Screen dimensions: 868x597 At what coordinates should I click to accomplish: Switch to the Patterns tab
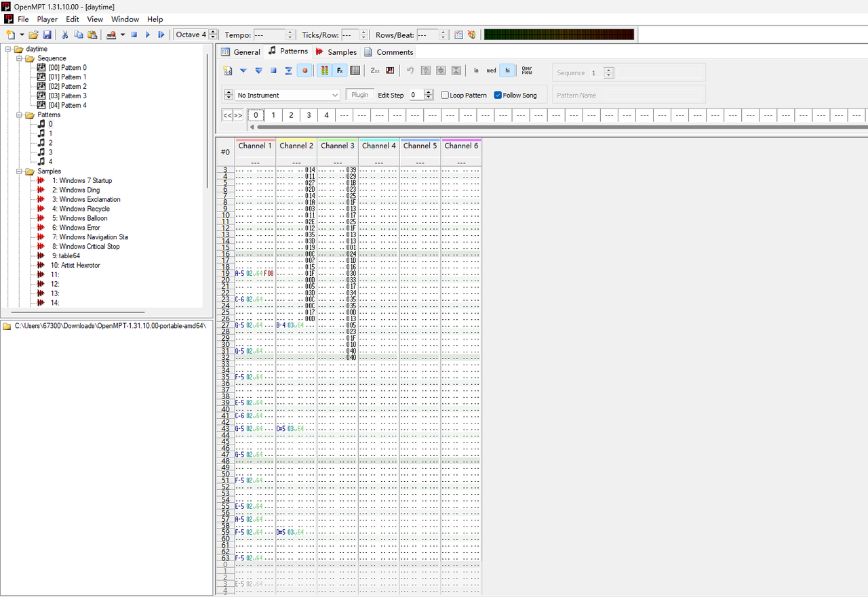(x=288, y=51)
